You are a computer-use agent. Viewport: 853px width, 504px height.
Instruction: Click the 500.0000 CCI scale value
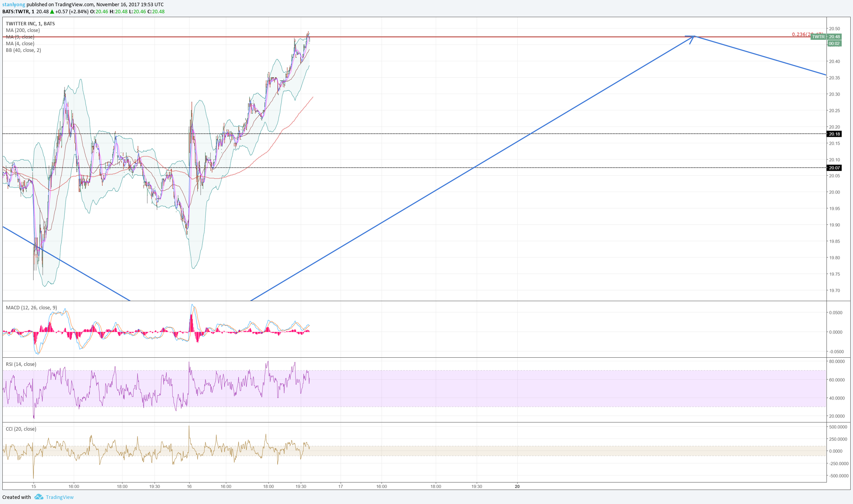(x=838, y=427)
